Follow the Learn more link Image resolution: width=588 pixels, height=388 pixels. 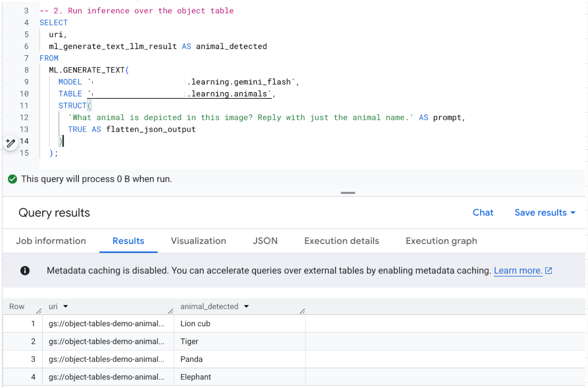(518, 271)
